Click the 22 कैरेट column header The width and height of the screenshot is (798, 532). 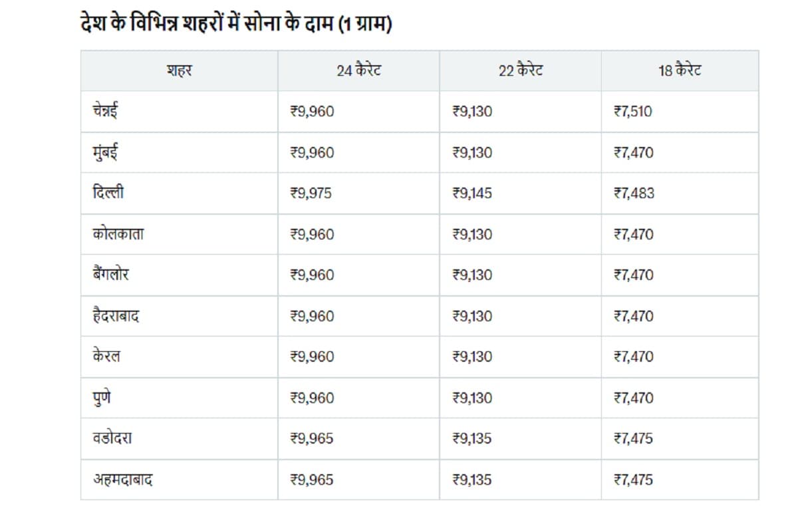point(520,70)
